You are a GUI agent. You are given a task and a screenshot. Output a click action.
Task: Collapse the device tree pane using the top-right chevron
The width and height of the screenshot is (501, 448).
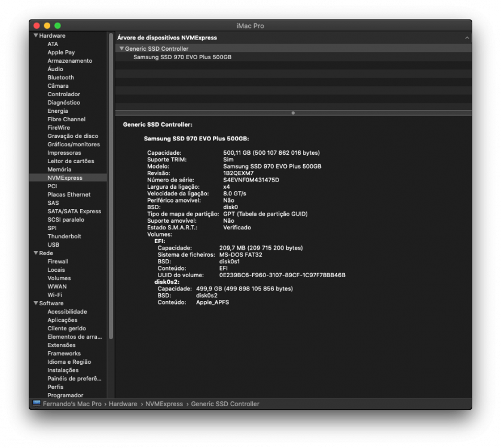click(x=467, y=38)
